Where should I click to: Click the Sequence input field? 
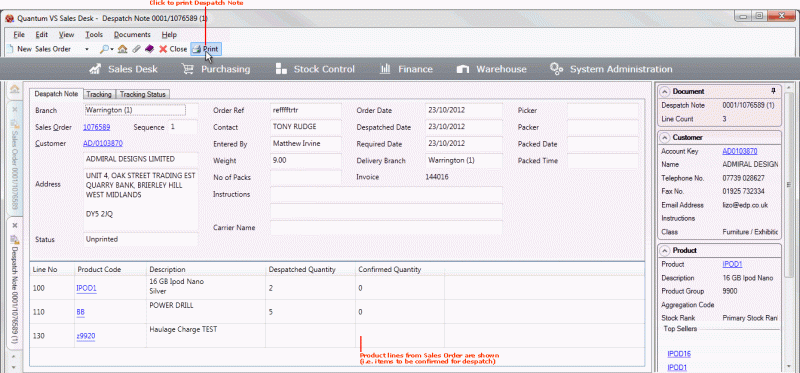click(x=183, y=127)
